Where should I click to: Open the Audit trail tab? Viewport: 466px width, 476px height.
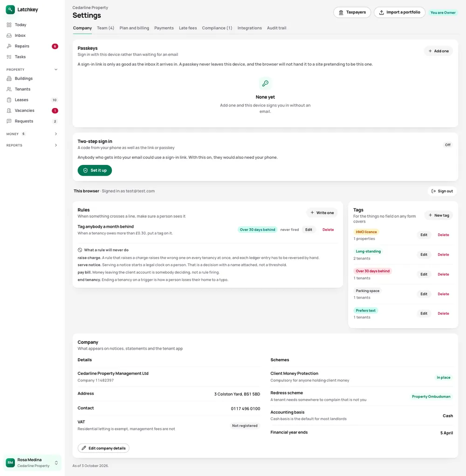click(x=276, y=28)
